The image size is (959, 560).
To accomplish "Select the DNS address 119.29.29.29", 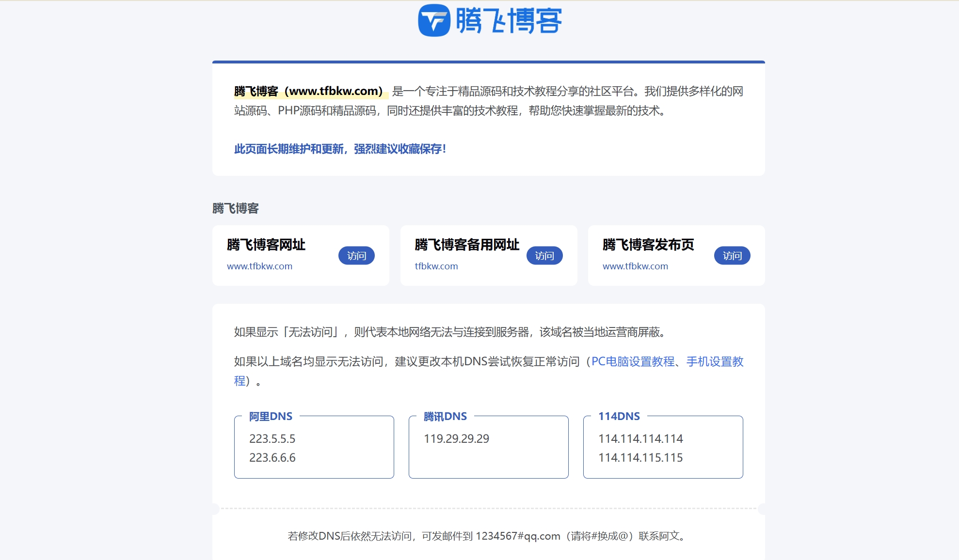I will coord(456,439).
